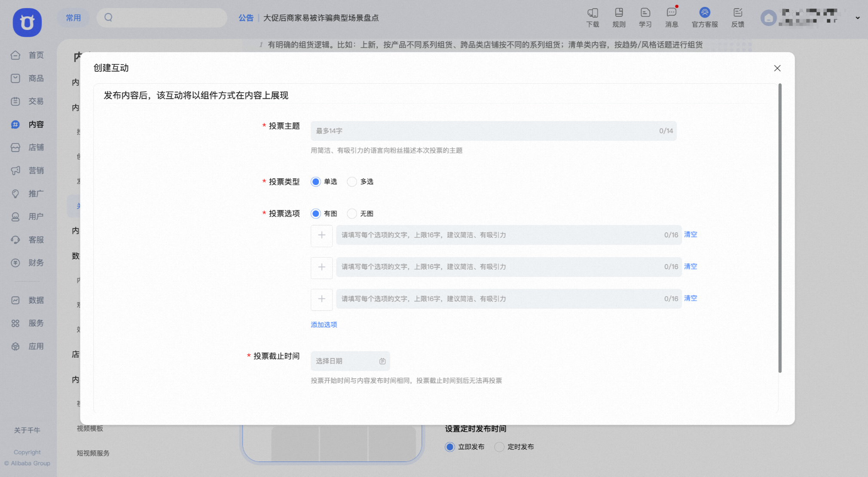
Task: Open the 客服 customer service sidebar item
Action: tap(28, 240)
